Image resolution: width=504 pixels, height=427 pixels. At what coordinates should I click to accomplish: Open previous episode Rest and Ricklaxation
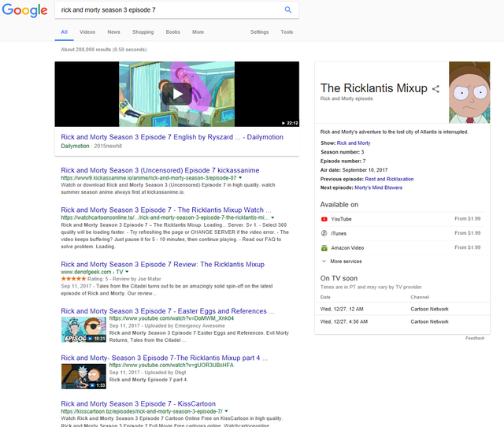389,179
